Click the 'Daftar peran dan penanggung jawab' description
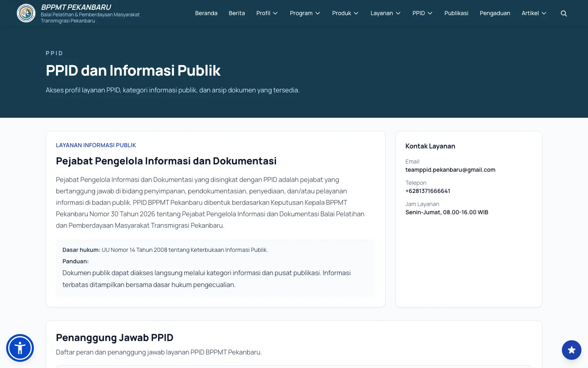Viewport: 588px width, 368px height. [159, 352]
